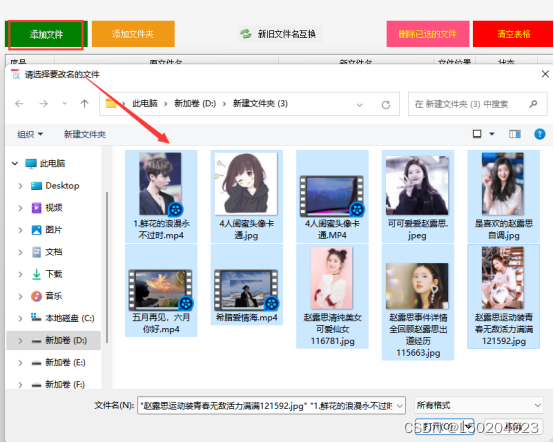The image size is (554, 443).
Task: Toggle the preview pane icon
Action: pos(514,134)
